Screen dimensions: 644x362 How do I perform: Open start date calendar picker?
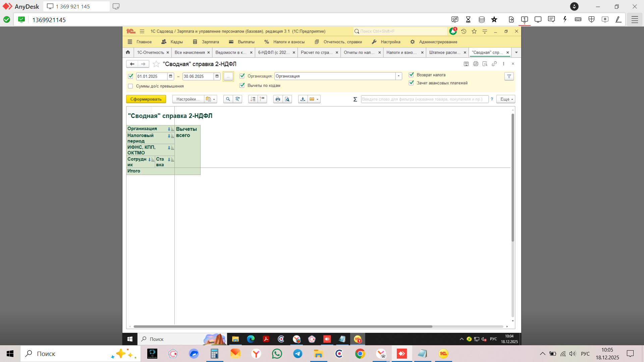[171, 76]
